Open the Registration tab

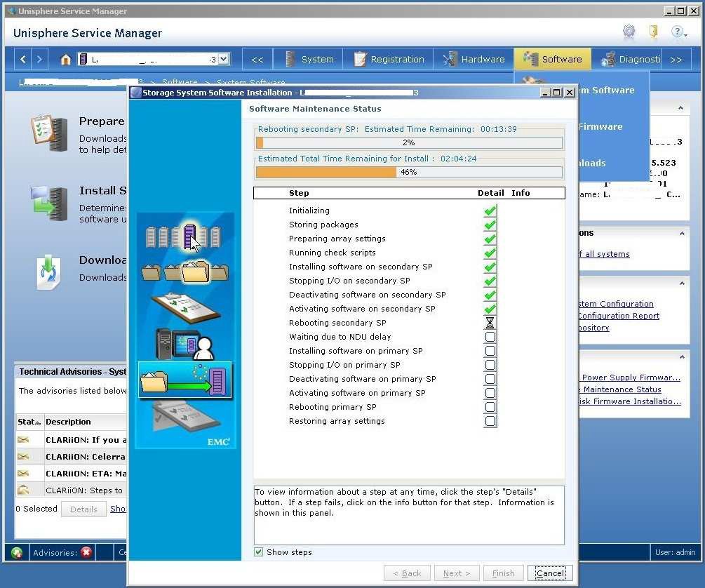click(x=389, y=60)
